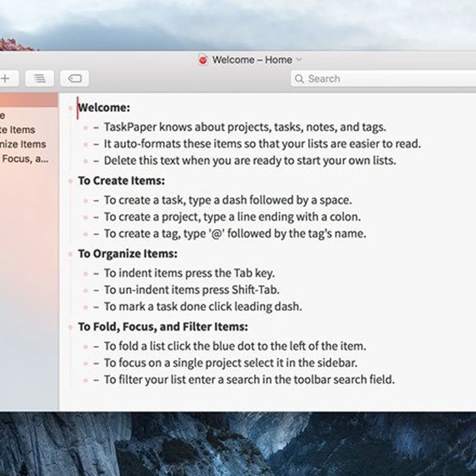Click dot beside 'To indent items' task
This screenshot has height=476, width=476.
pyautogui.click(x=85, y=273)
